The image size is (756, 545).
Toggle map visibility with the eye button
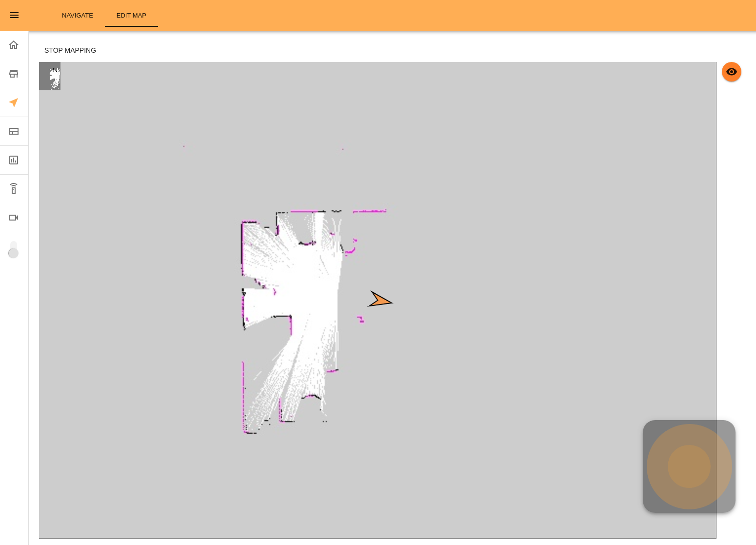point(732,72)
